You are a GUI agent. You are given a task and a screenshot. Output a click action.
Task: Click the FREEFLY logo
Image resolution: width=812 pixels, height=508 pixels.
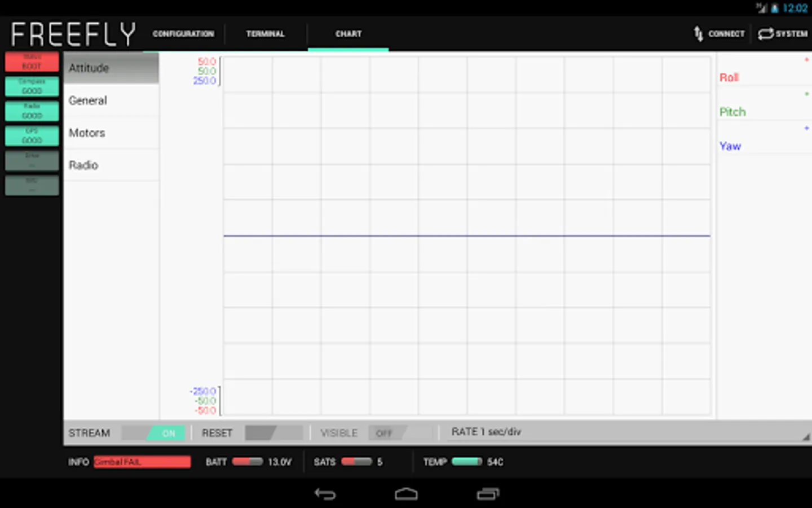tap(73, 34)
